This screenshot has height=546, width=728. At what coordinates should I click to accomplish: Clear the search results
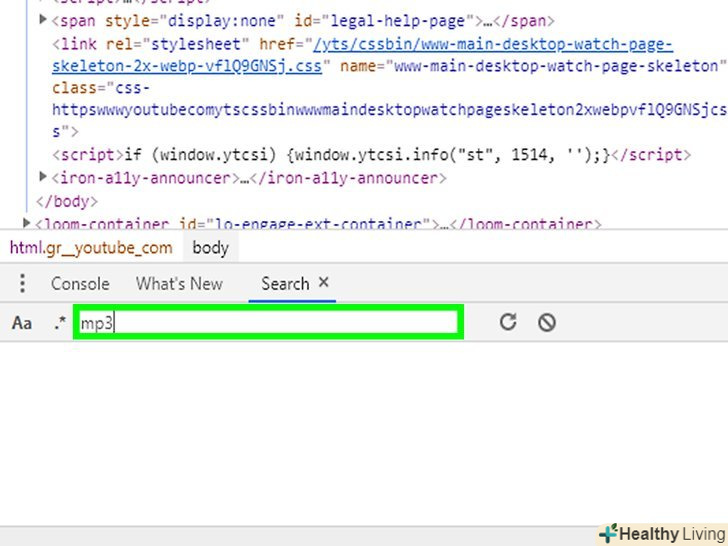tap(547, 322)
